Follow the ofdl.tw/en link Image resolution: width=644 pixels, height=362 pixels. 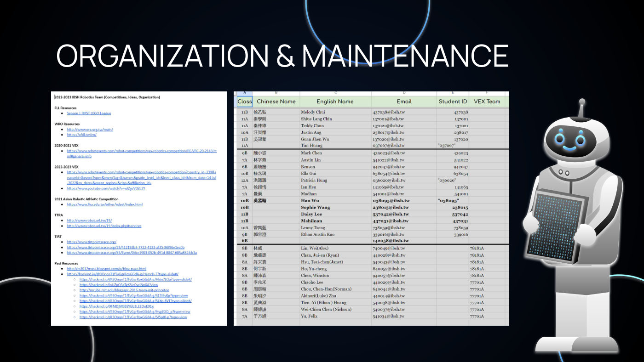(81, 135)
